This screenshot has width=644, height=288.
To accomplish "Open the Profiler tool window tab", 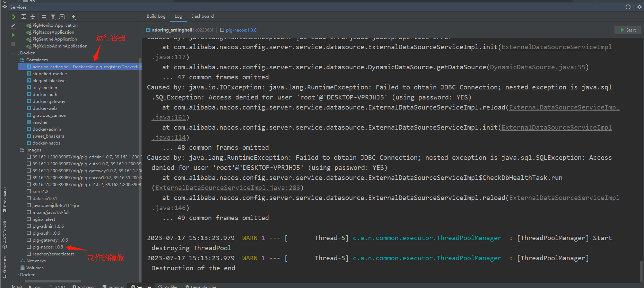I will pyautogui.click(x=168, y=286).
